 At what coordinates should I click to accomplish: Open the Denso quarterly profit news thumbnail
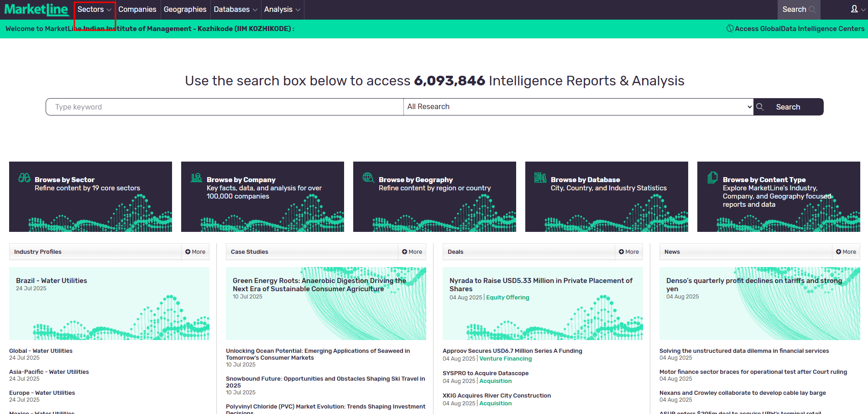coord(759,304)
